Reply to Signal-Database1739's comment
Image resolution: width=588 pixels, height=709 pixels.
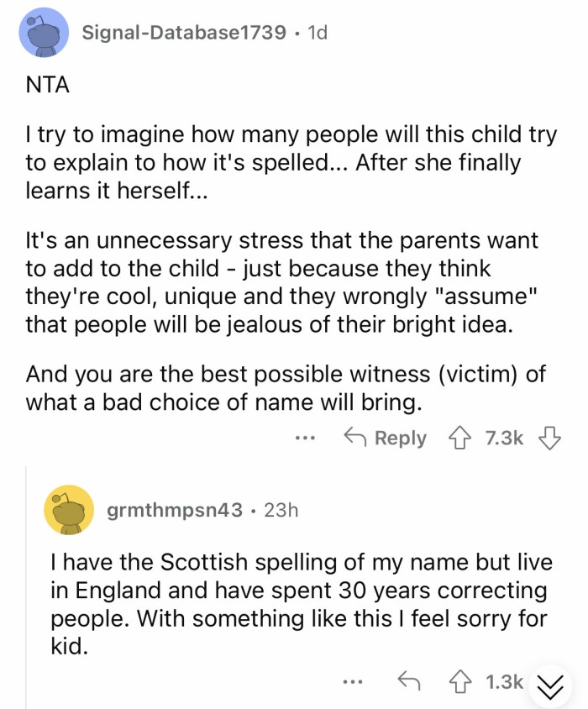tap(386, 438)
